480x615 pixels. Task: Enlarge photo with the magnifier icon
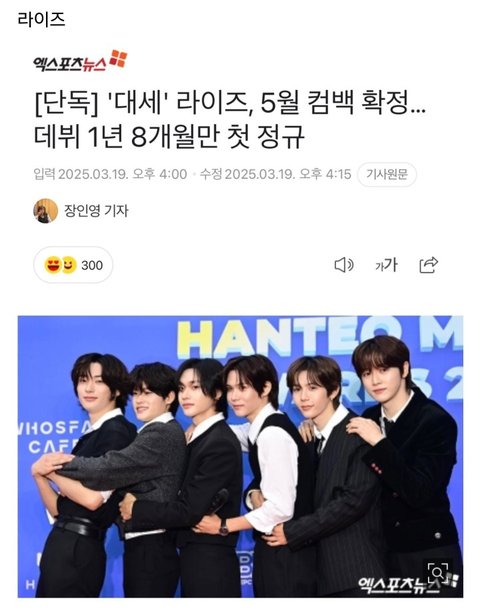[x=438, y=573]
